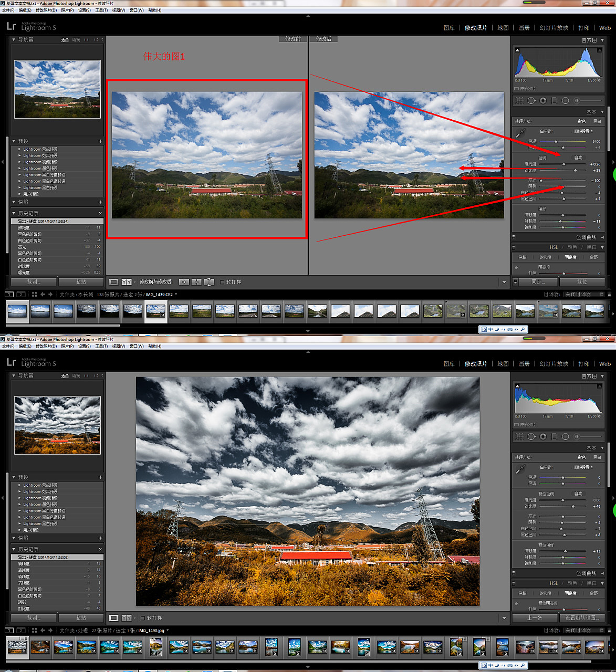Click grid view icon in lower filmstrip bar
The height and width of the screenshot is (672, 616).
pyautogui.click(x=34, y=631)
